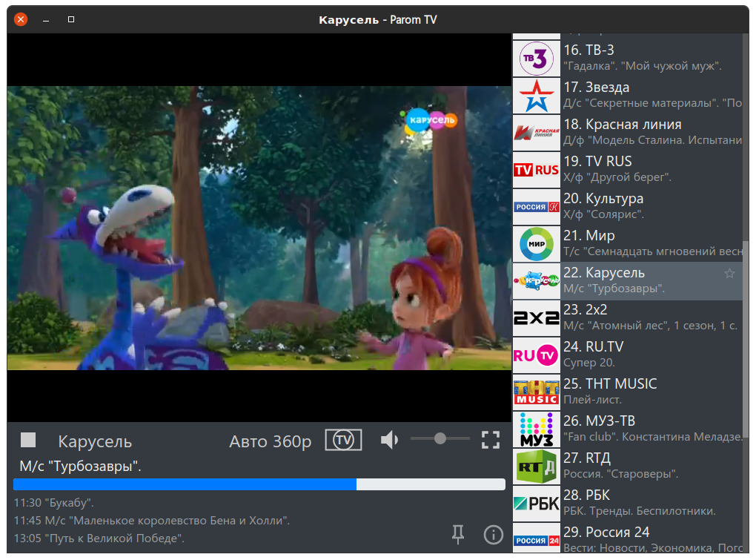The width and height of the screenshot is (756, 560).
Task: Click the 13:05 "Путь к Великой Победе" entry
Action: pyautogui.click(x=99, y=538)
